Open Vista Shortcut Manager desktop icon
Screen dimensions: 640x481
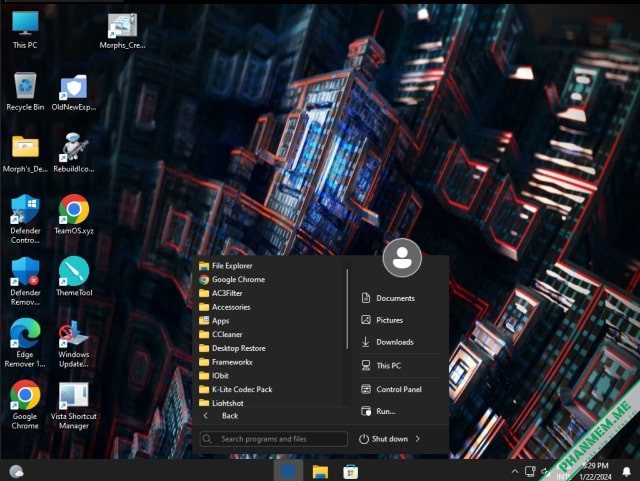(x=74, y=405)
